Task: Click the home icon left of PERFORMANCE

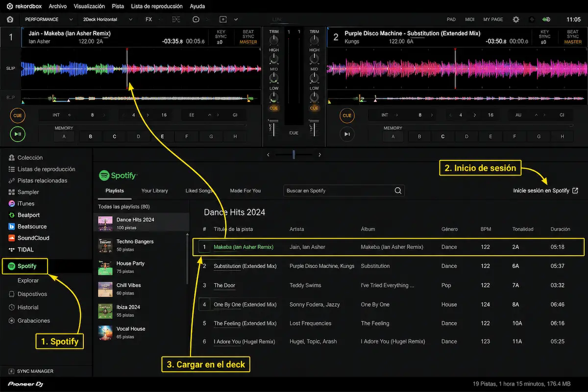Action: tap(10, 20)
